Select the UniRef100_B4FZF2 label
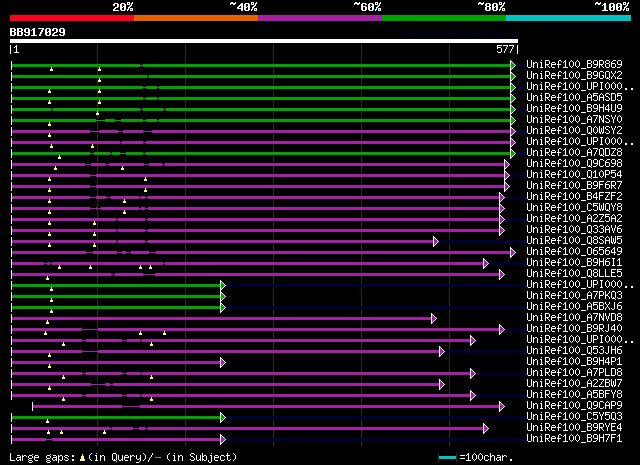This screenshot has height=465, width=640. (x=574, y=196)
